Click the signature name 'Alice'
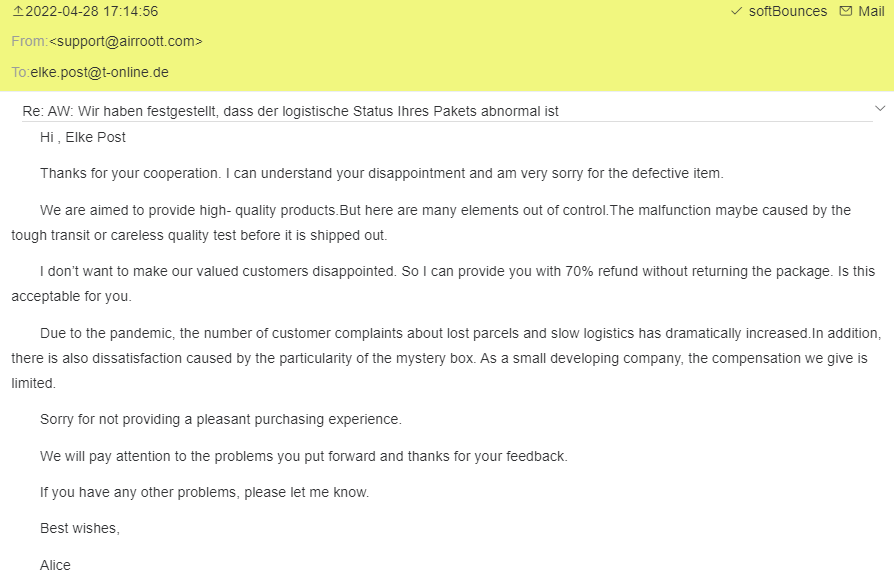Screen dimensions: 894x584 pyautogui.click(x=55, y=565)
